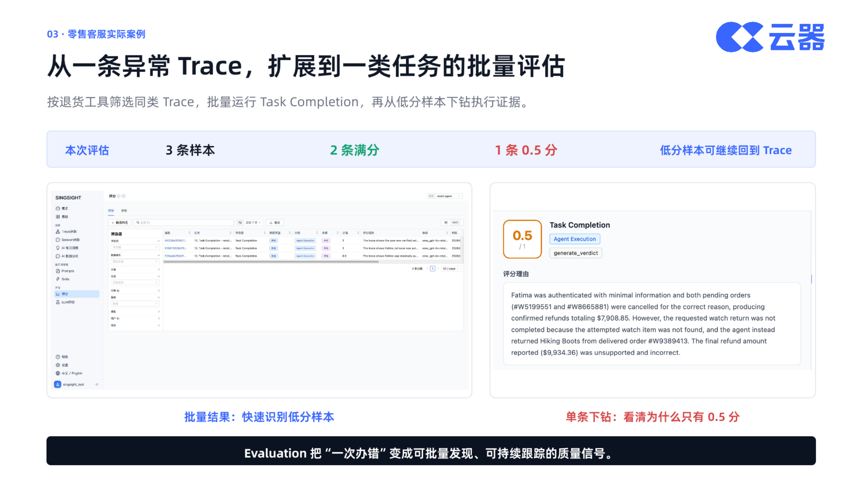The height and width of the screenshot is (488, 868).
Task: Click the generate_verdict tag
Action: [575, 253]
